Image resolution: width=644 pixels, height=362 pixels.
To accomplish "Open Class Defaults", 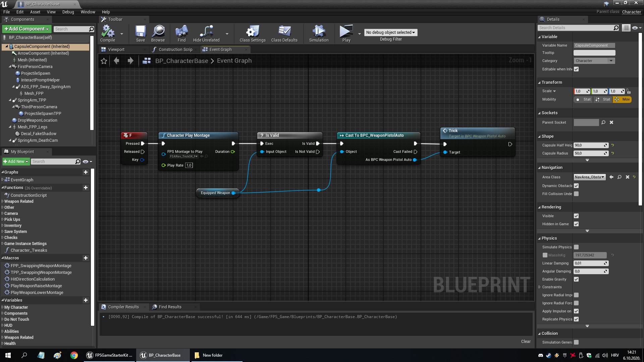I will [284, 33].
